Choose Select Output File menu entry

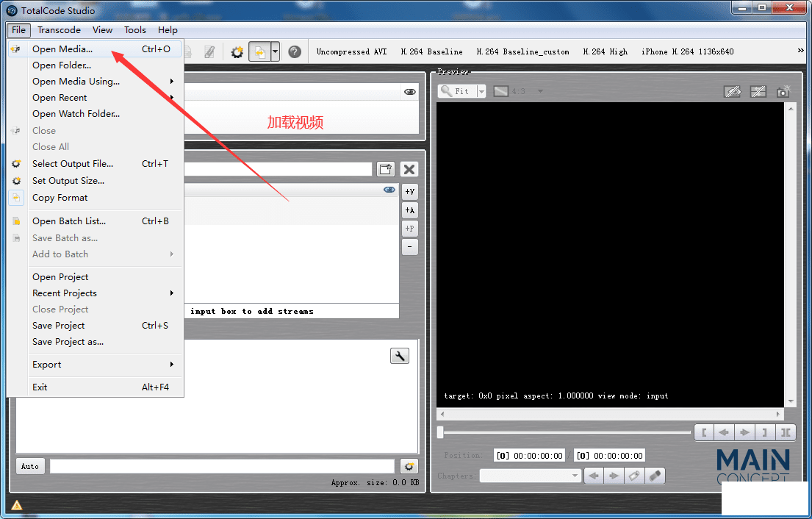tap(96, 164)
